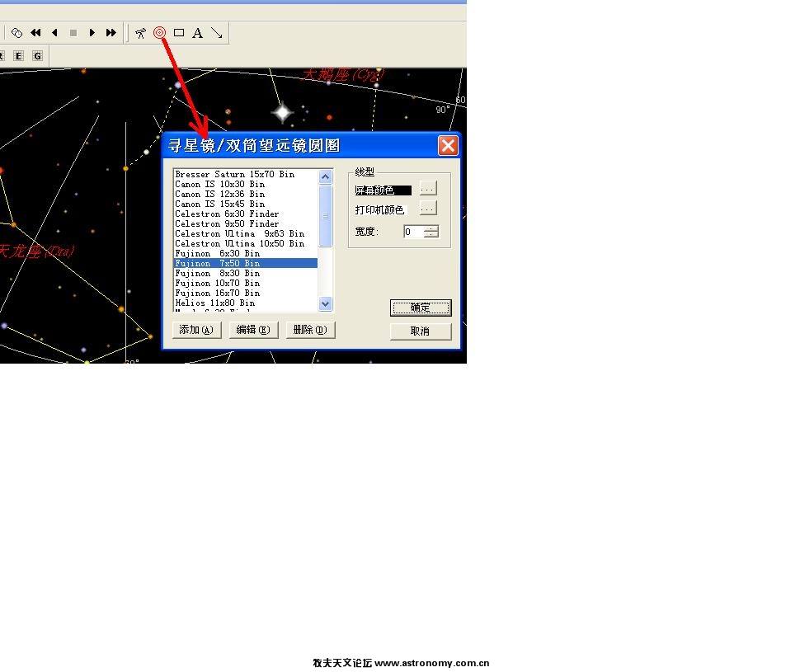Select Canon IS 15x45 Bin entry

(246, 204)
